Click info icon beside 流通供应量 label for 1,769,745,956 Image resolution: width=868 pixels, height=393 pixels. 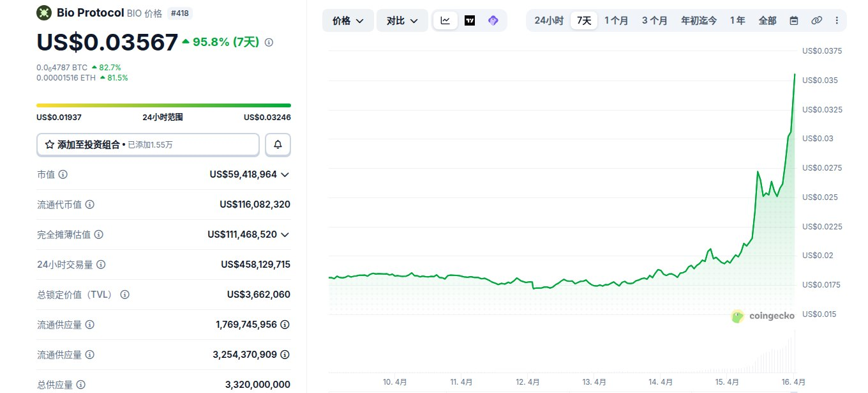90,325
